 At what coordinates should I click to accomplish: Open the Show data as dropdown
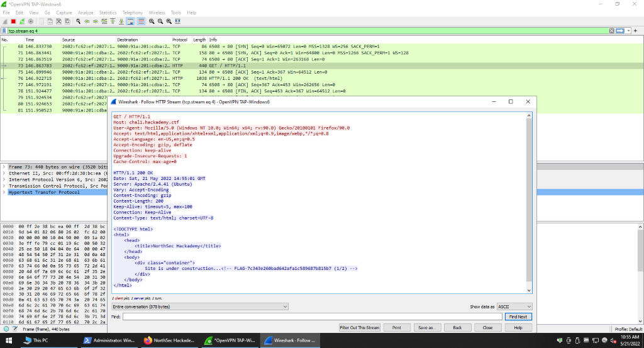pyautogui.click(x=514, y=306)
